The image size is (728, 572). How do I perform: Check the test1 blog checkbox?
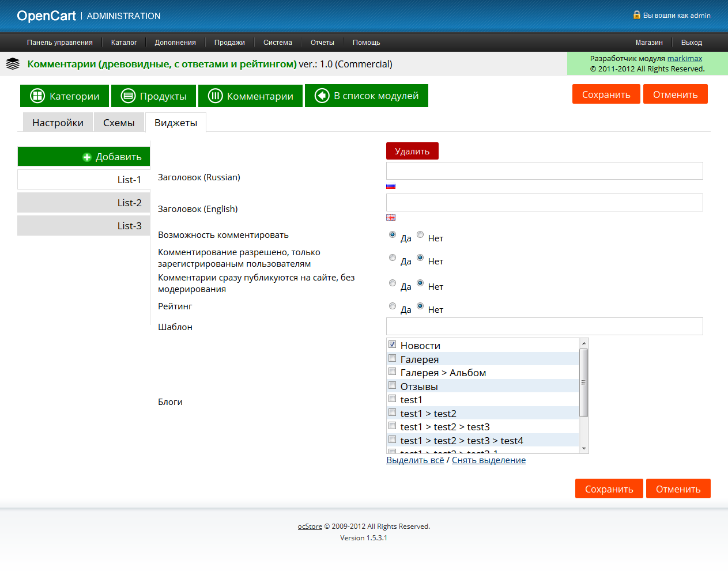392,399
